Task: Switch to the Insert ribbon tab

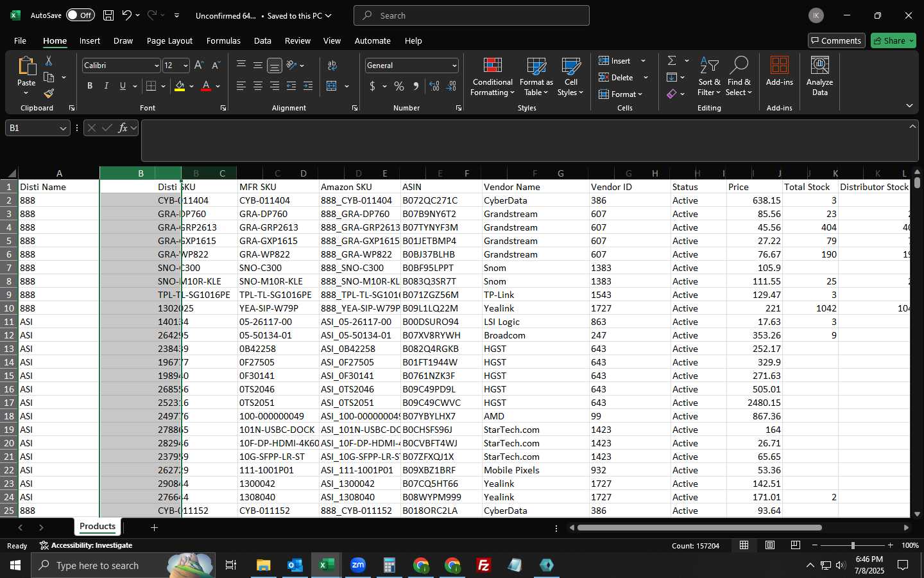Action: click(90, 40)
